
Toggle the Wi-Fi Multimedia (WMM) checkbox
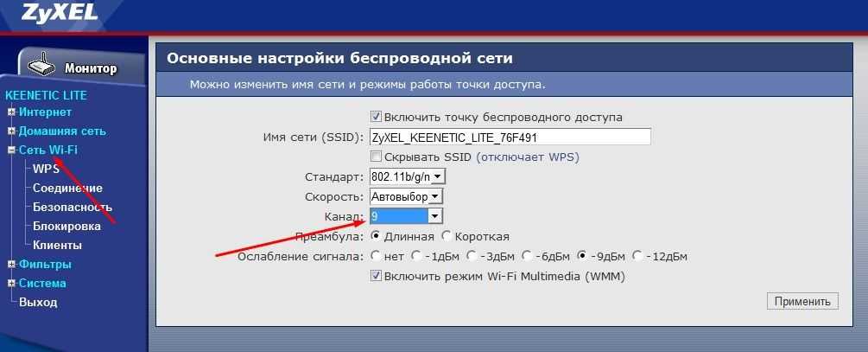click(x=376, y=276)
